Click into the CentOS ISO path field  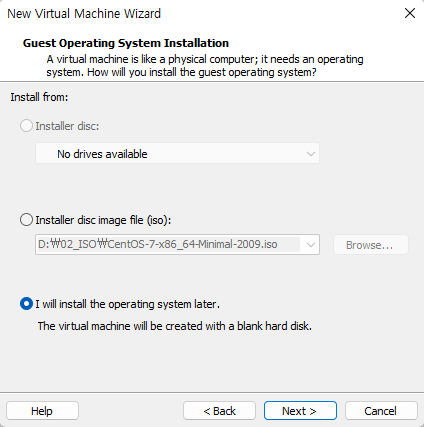pos(168,244)
